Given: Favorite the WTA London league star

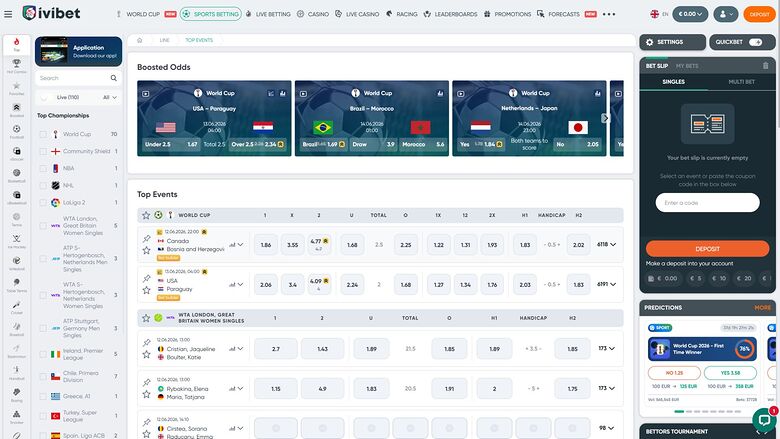Looking at the screenshot, I should coord(146,318).
